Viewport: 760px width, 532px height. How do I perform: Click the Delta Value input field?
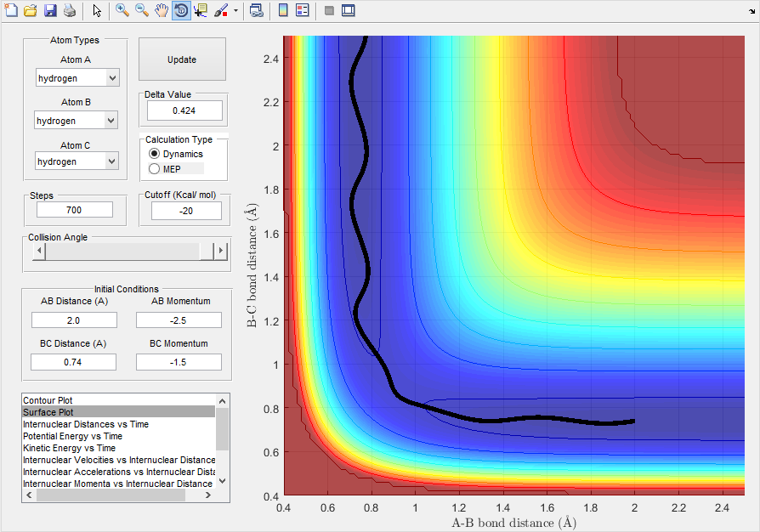[x=184, y=110]
